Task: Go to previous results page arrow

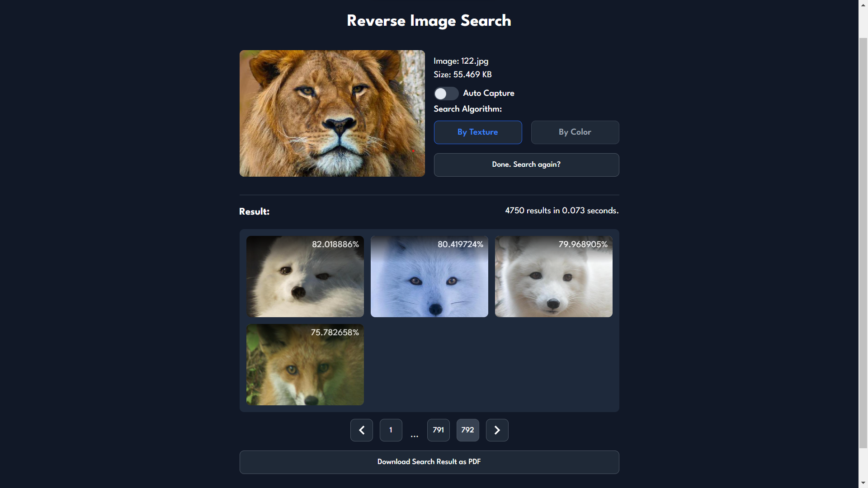Action: 361,430
